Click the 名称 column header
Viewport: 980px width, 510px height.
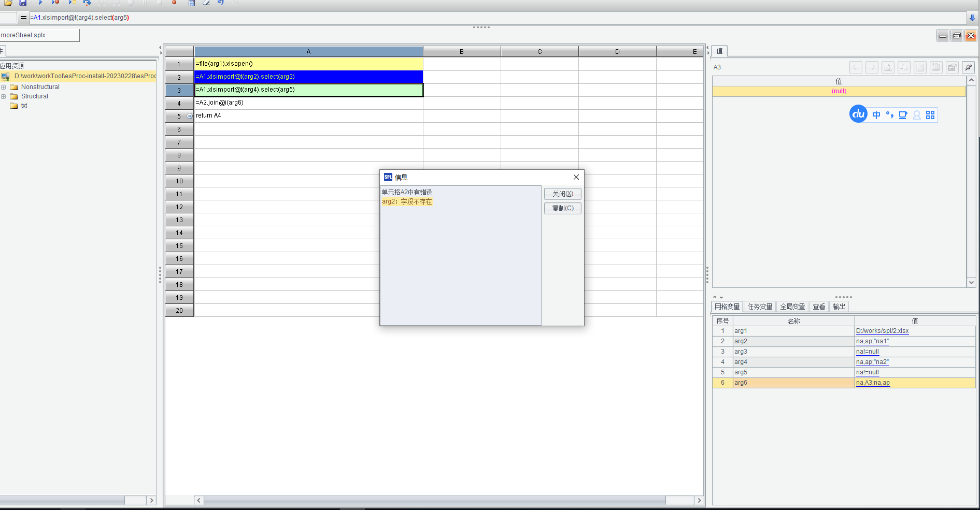(x=793, y=321)
